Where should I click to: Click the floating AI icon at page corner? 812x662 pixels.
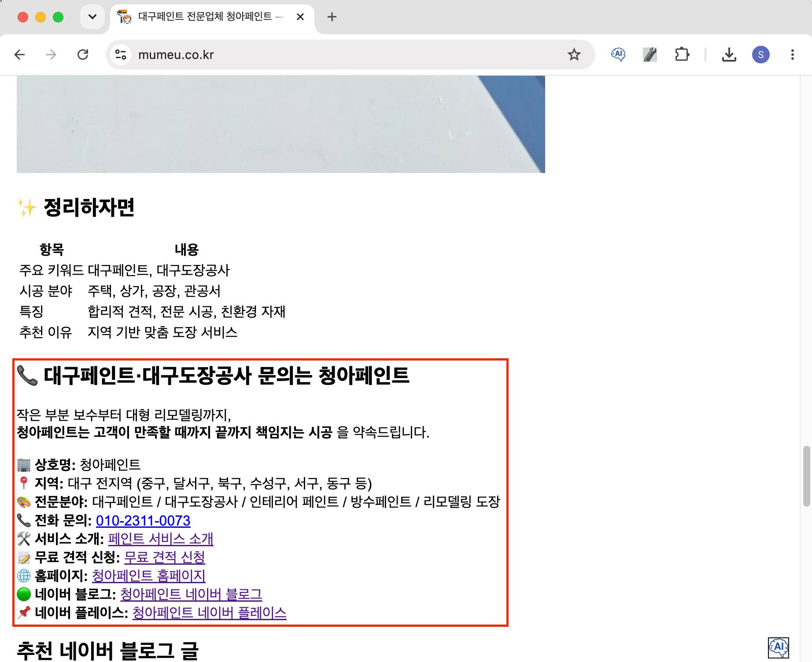778,647
